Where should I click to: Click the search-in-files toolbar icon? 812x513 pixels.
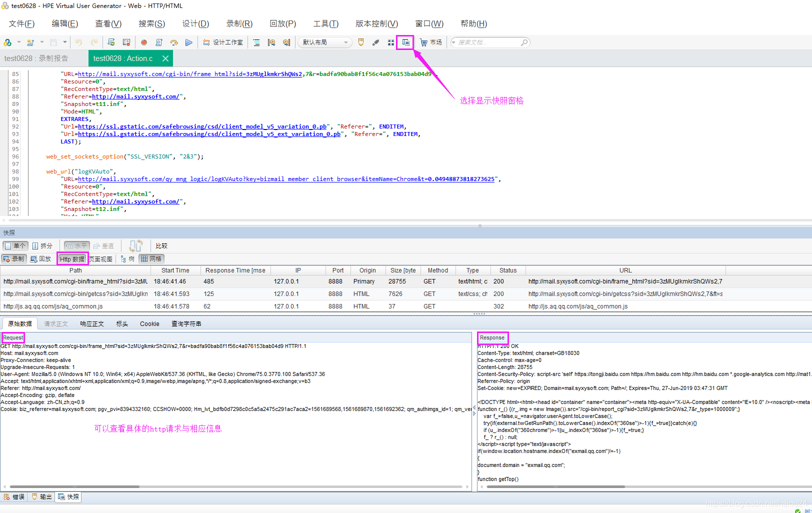286,42
